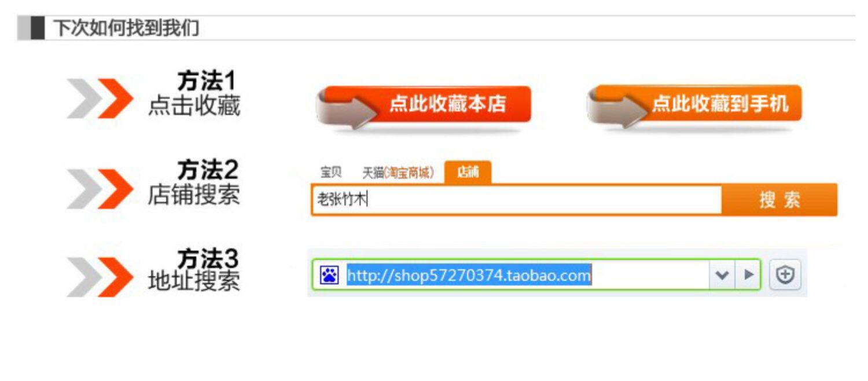Click the shield plus security icon
Image resolution: width=868 pixels, height=381 pixels.
(x=785, y=275)
